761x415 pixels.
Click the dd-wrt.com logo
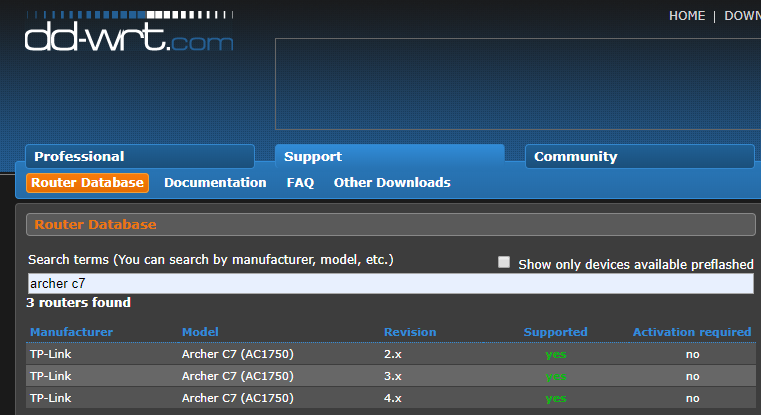(129, 32)
